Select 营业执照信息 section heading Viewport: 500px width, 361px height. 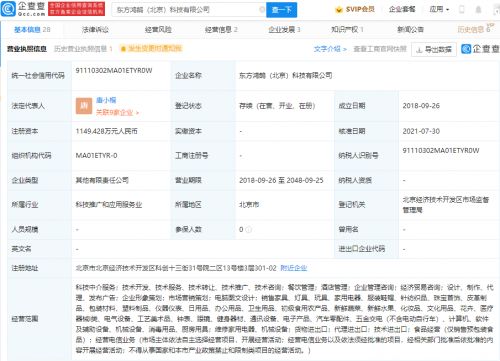point(27,49)
